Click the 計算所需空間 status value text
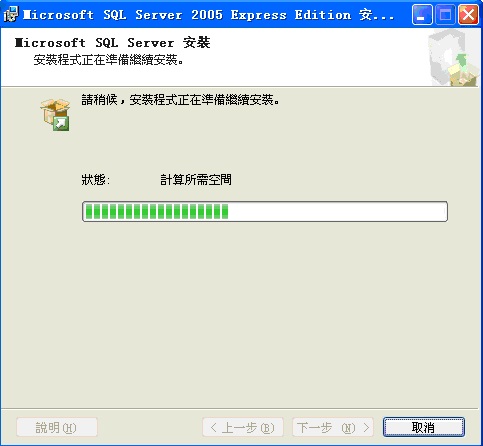 click(x=196, y=180)
